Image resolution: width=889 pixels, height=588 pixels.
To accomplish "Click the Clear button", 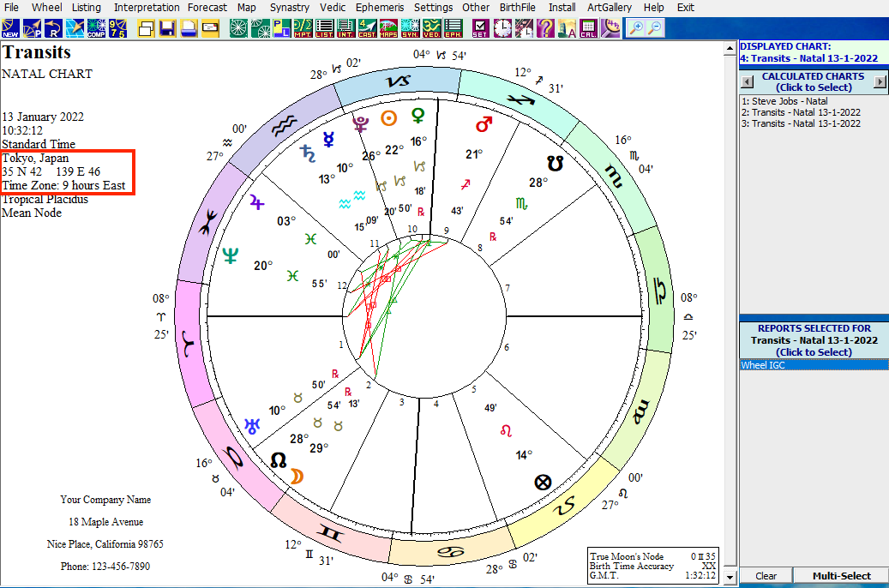I will pos(766,575).
